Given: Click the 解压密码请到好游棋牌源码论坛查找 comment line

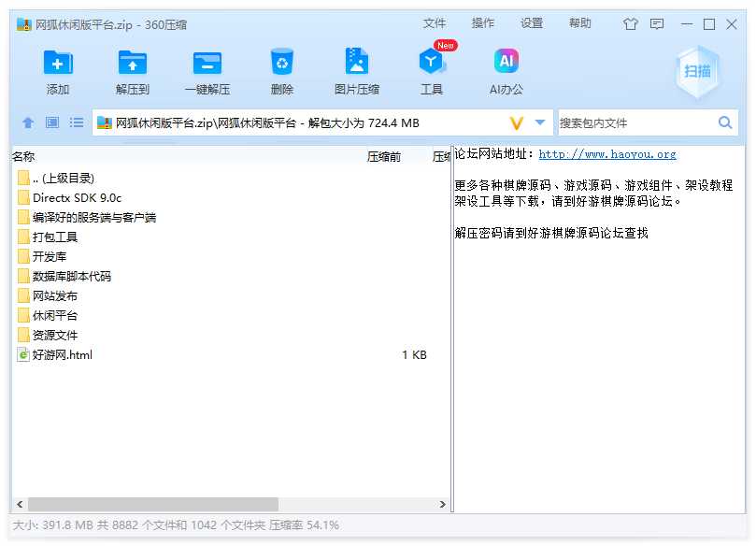Looking at the screenshot, I should click(x=551, y=234).
